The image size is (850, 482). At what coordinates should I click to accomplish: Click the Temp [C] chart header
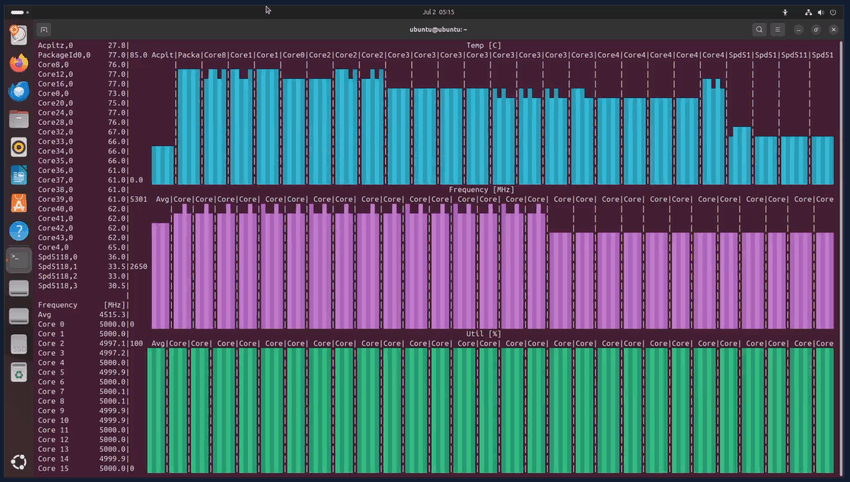point(483,45)
